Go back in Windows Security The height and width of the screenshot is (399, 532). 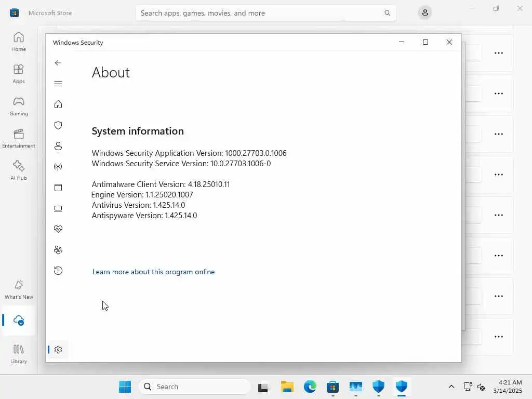(x=58, y=63)
